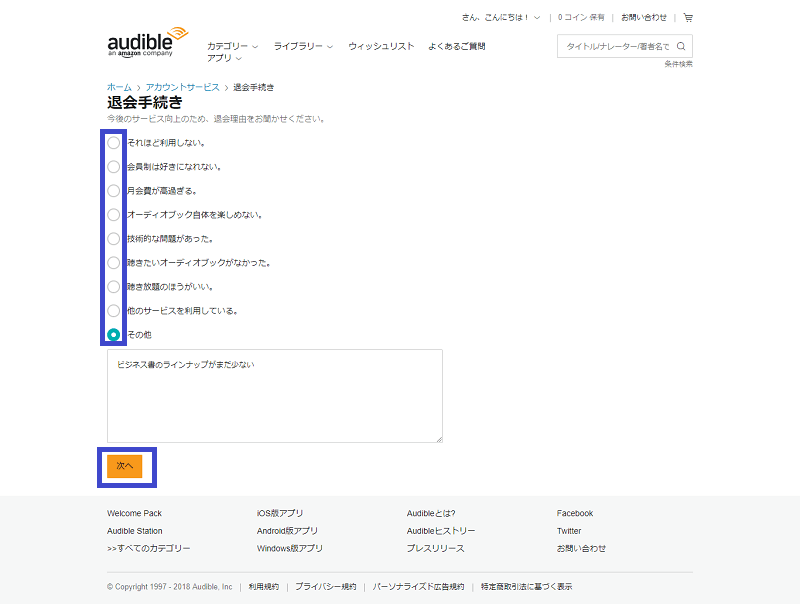The height and width of the screenshot is (604, 800).
Task: Click the 条件検索 link
Action: pos(678,64)
